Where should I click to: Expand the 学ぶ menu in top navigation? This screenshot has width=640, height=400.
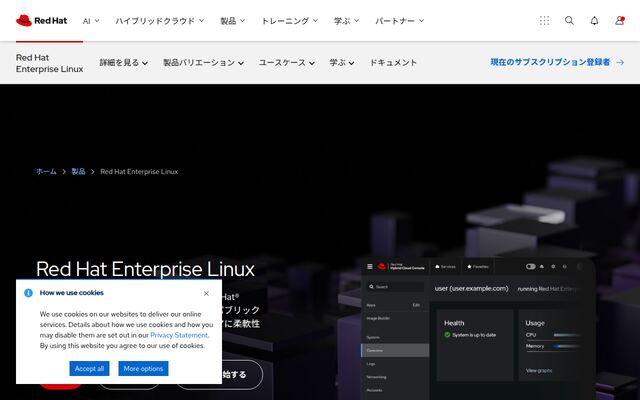pos(346,21)
